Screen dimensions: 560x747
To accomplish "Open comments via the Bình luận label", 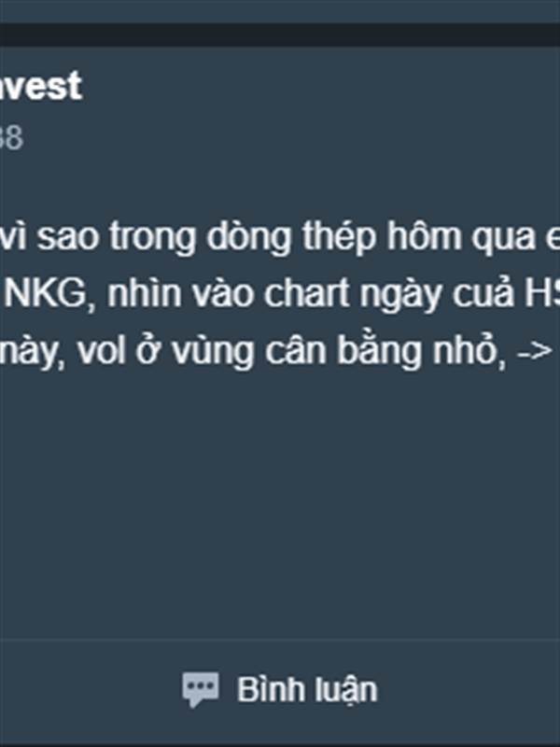I will tap(307, 690).
